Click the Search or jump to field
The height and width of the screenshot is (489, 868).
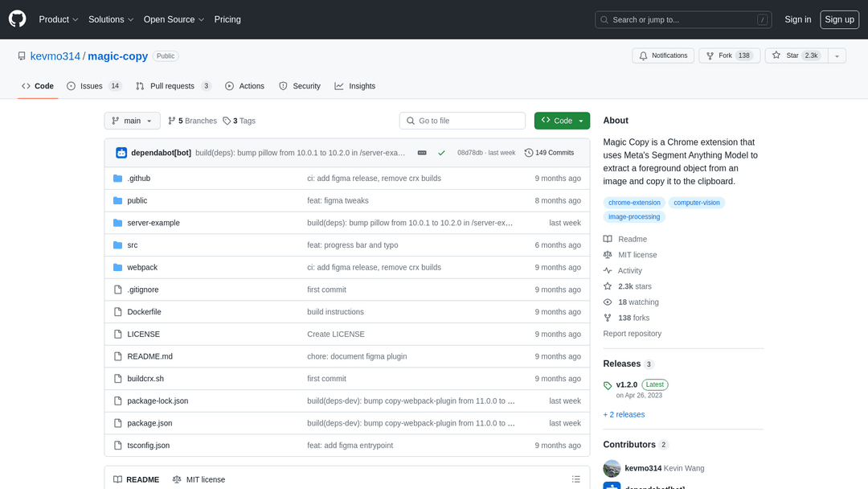683,19
